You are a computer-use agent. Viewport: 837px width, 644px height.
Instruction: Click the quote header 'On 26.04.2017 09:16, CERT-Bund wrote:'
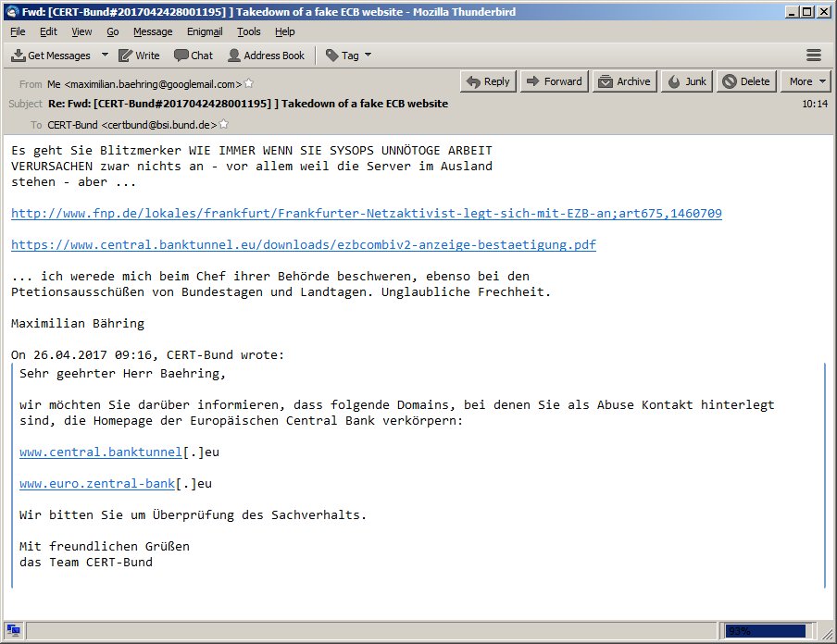click(x=148, y=354)
